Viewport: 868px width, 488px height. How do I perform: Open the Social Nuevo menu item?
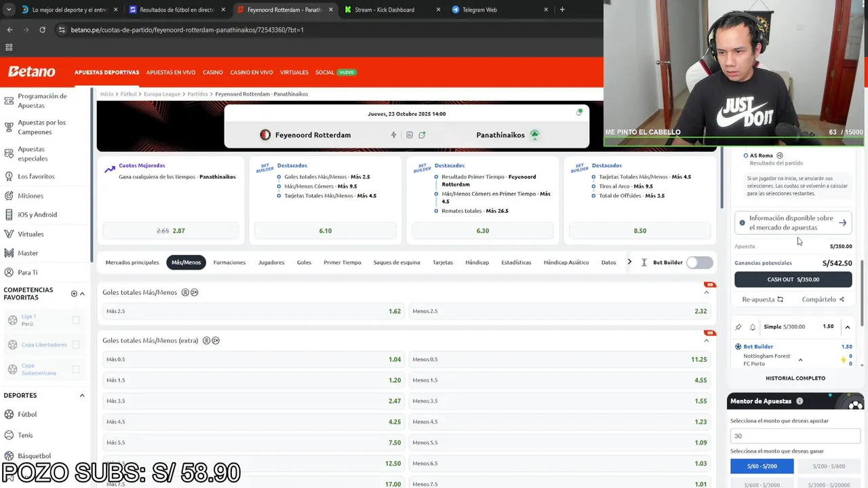(x=336, y=73)
